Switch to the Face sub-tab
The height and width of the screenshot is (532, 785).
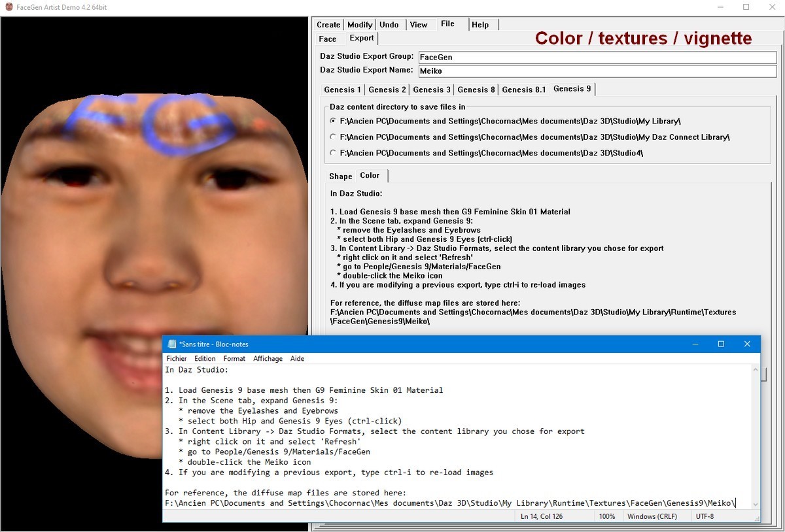pyautogui.click(x=328, y=39)
